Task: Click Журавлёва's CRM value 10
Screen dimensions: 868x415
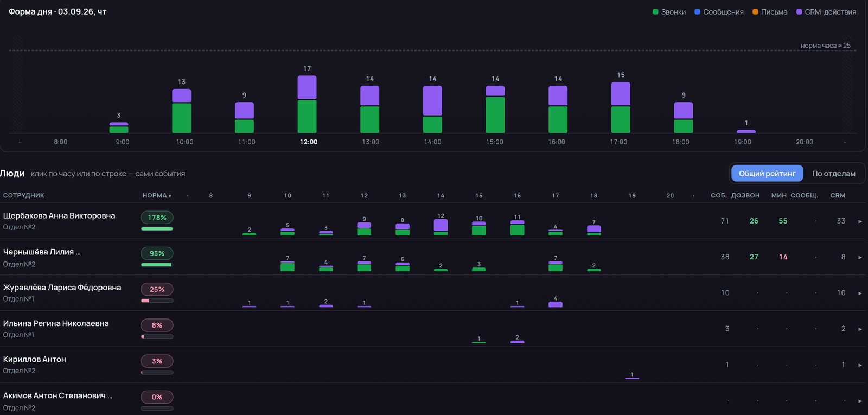Action: (x=841, y=293)
